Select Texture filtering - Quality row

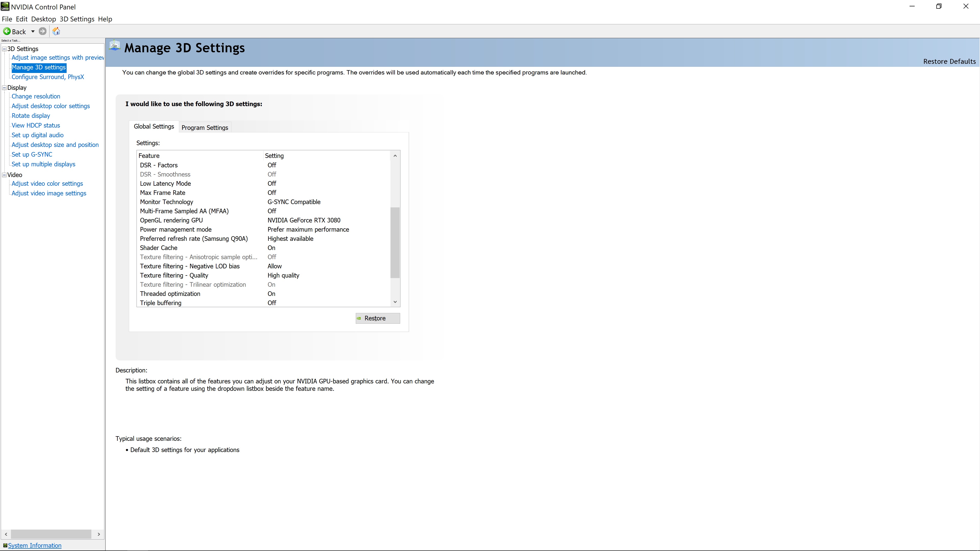click(x=264, y=275)
